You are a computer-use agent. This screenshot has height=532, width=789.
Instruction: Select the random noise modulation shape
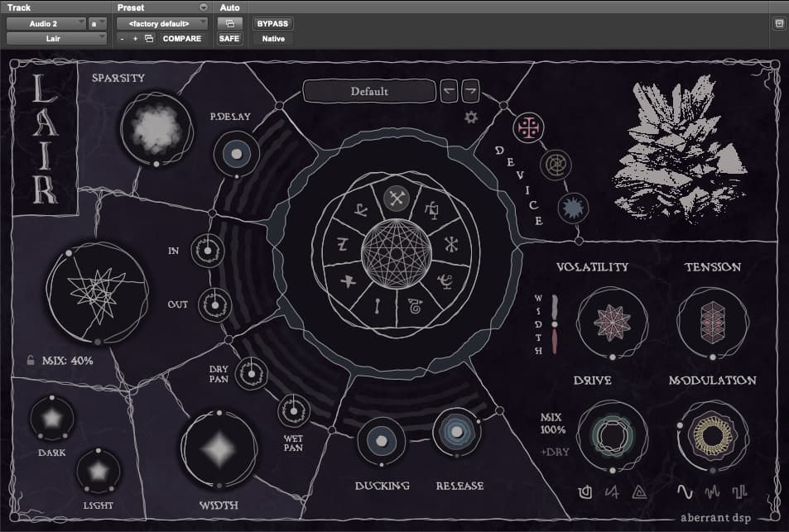coord(711,491)
